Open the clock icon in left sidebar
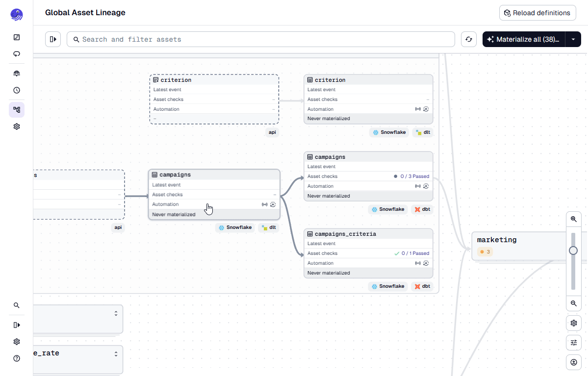The image size is (588, 376). coord(17,90)
